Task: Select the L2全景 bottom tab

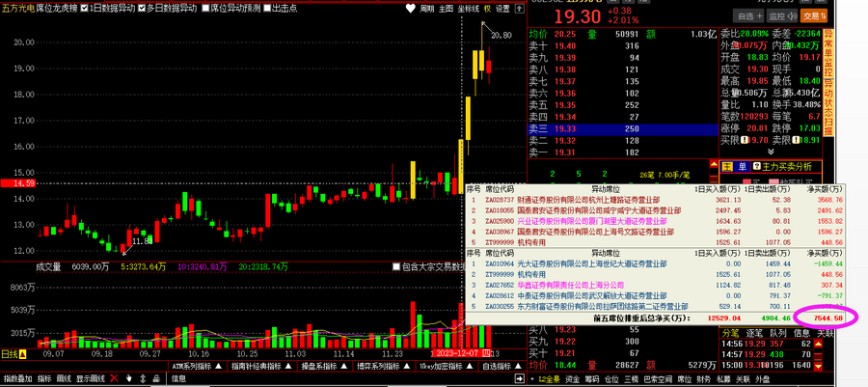Action: [x=548, y=379]
